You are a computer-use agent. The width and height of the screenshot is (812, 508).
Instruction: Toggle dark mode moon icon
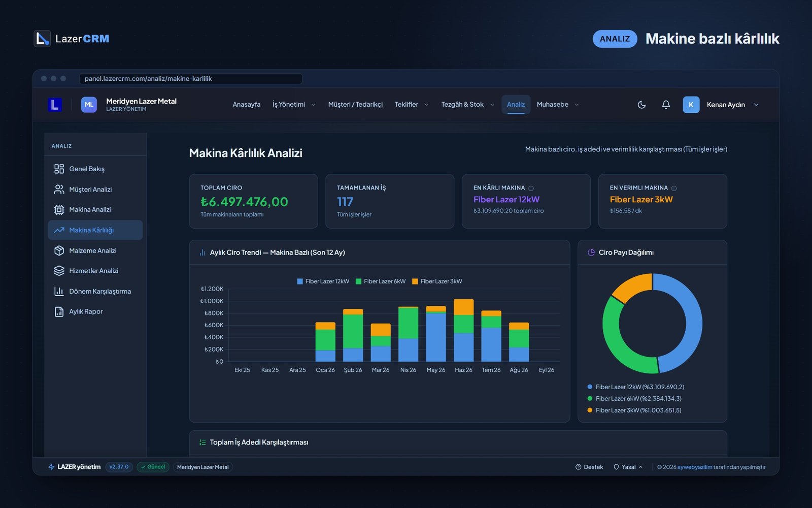(641, 105)
